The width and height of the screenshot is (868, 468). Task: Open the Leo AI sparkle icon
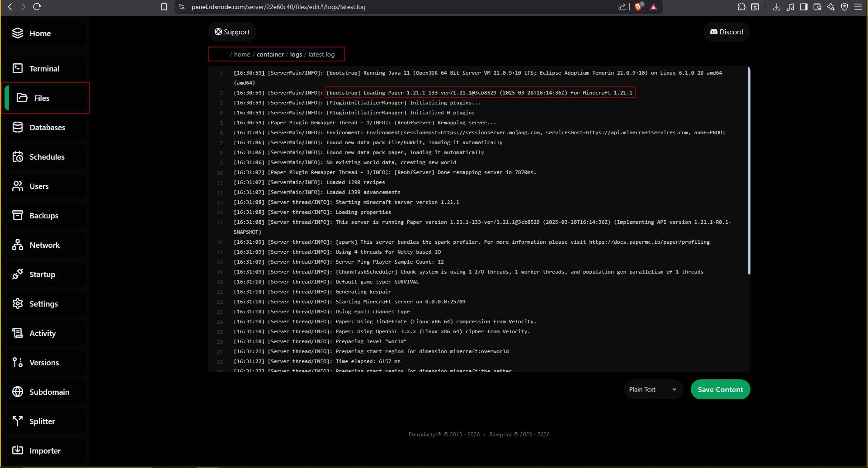831,7
